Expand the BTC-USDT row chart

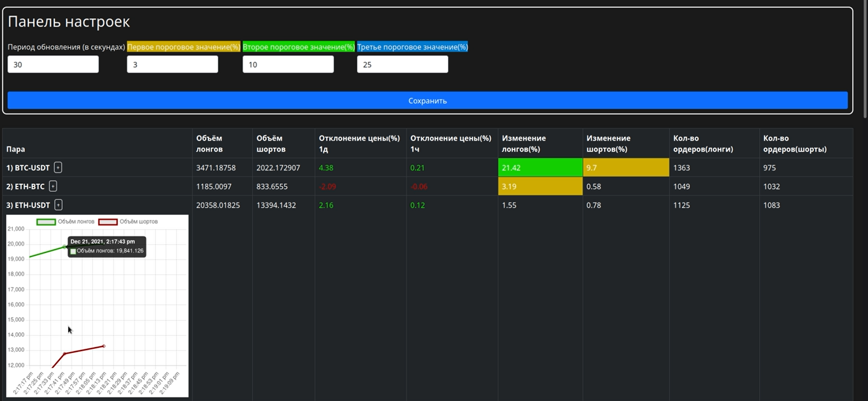58,167
